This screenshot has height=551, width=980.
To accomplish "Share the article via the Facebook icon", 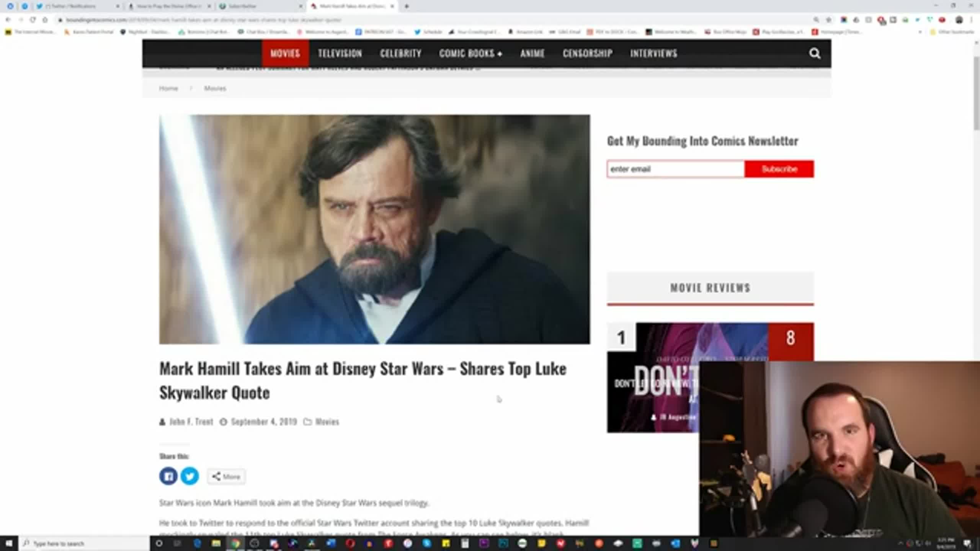I will click(168, 476).
